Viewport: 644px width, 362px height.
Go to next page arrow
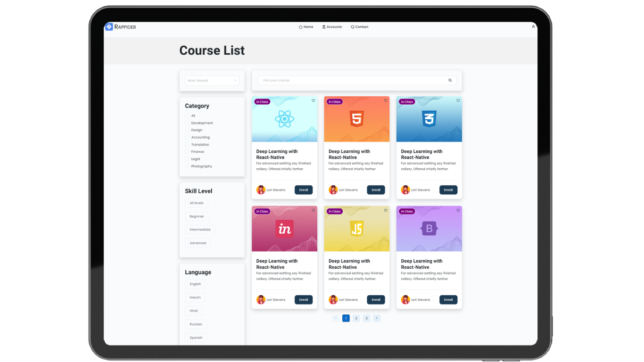point(377,318)
